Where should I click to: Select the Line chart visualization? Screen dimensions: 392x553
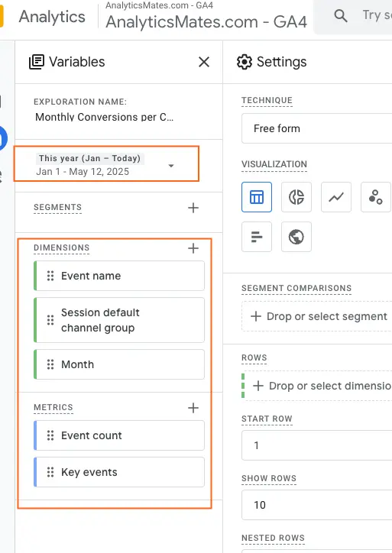click(336, 197)
